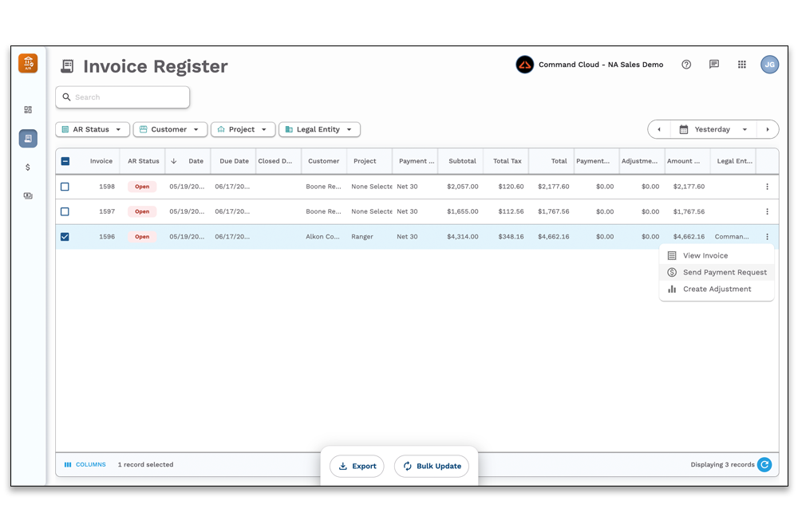Viewport: 798px width, 532px height.
Task: Open the apps grid launcher icon
Action: point(742,65)
